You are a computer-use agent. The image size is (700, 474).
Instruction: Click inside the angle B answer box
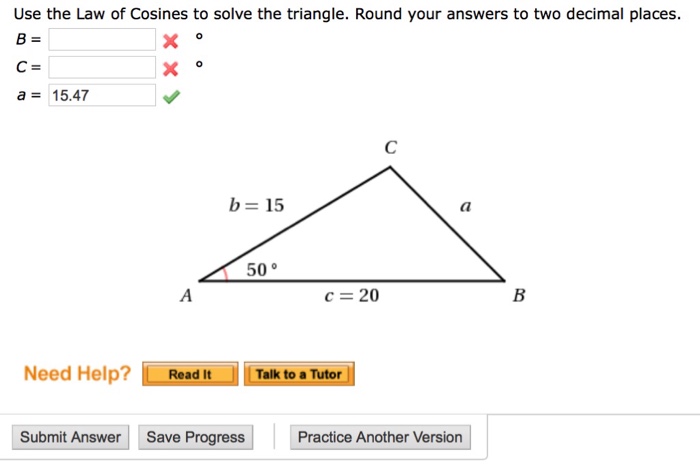click(103, 40)
